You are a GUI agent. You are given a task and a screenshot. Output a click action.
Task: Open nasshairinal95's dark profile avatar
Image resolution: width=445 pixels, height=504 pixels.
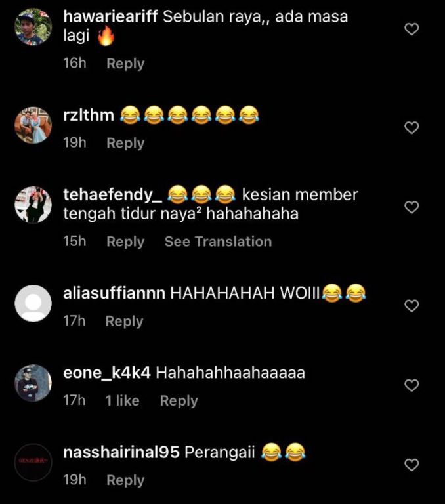33,462
